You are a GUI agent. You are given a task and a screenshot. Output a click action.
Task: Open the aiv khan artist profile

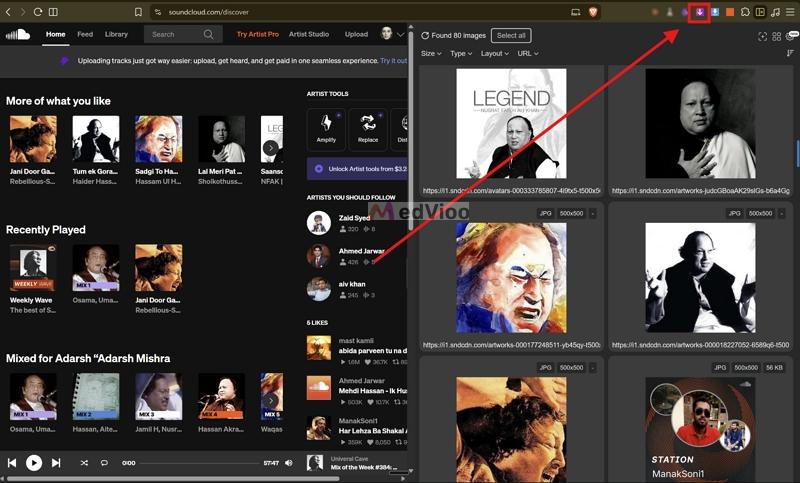click(352, 284)
